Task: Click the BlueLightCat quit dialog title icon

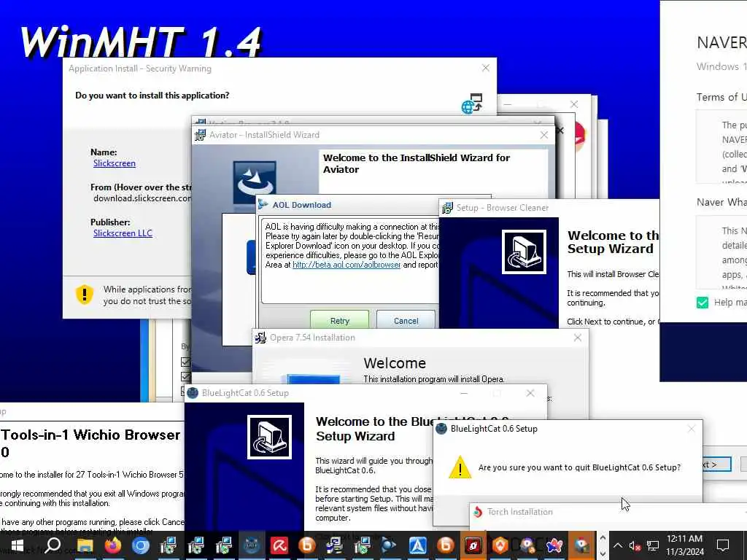Action: coord(441,429)
